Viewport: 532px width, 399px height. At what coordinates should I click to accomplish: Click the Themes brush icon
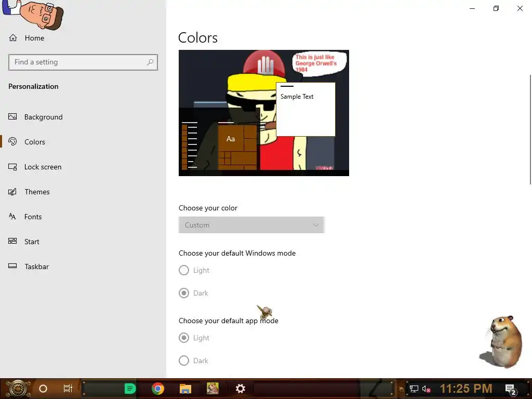(x=12, y=192)
